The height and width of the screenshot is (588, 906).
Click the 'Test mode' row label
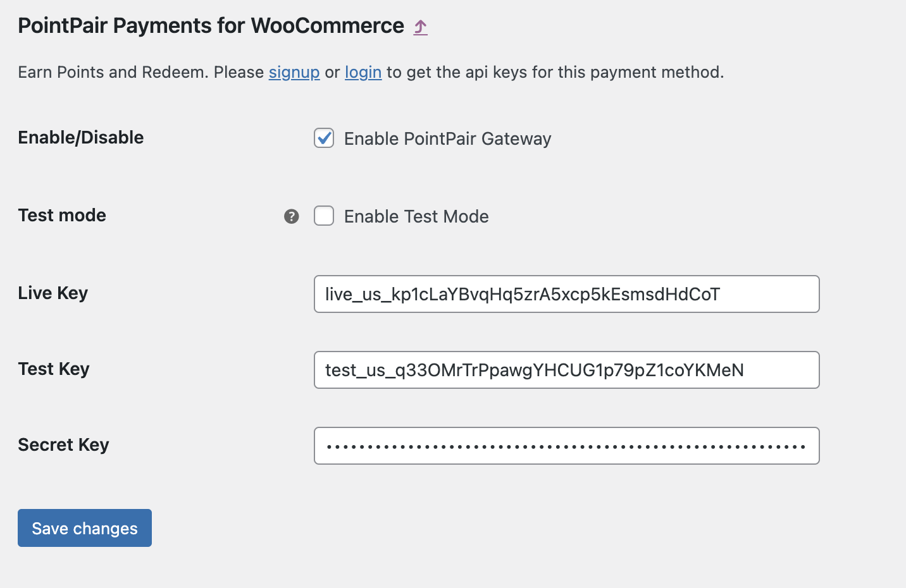[62, 215]
